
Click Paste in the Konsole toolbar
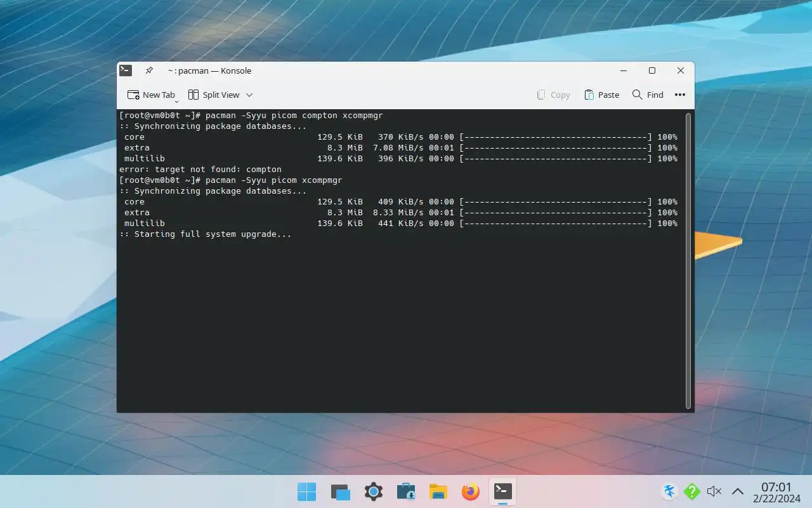[x=601, y=95]
